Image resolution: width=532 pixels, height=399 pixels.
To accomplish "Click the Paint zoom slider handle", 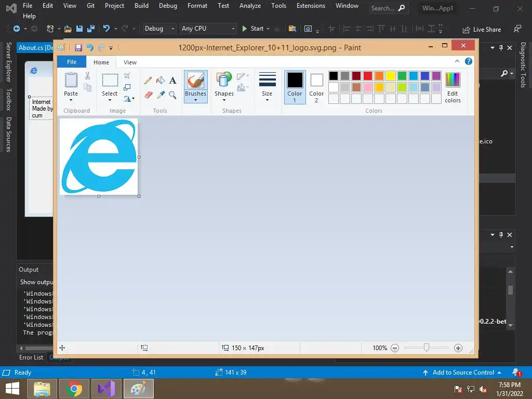I will (426, 348).
